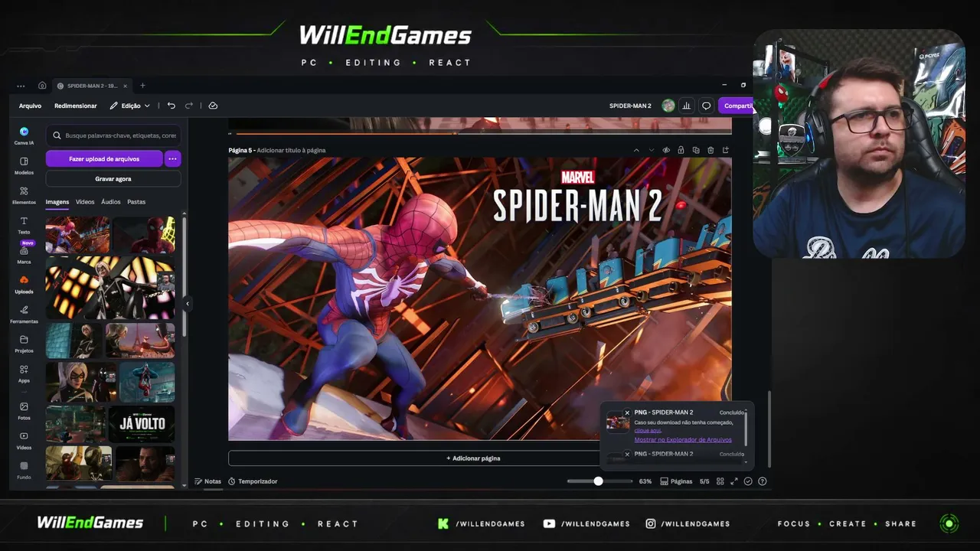Open the Modelos templates panel
Image resolution: width=980 pixels, height=551 pixels.
click(x=24, y=165)
